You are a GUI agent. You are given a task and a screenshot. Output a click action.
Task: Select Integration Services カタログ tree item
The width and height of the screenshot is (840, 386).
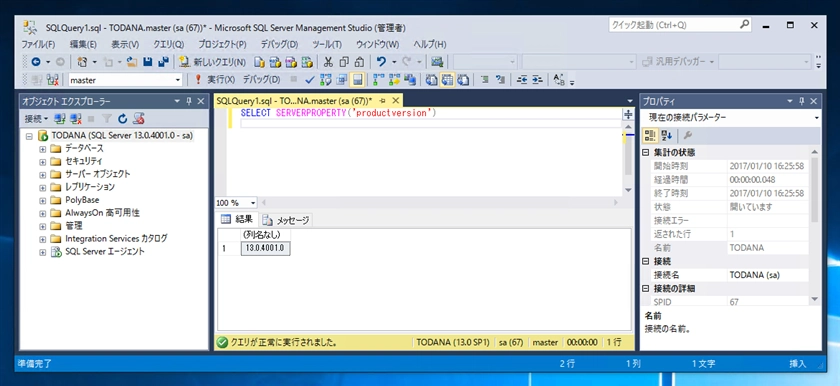(x=116, y=238)
